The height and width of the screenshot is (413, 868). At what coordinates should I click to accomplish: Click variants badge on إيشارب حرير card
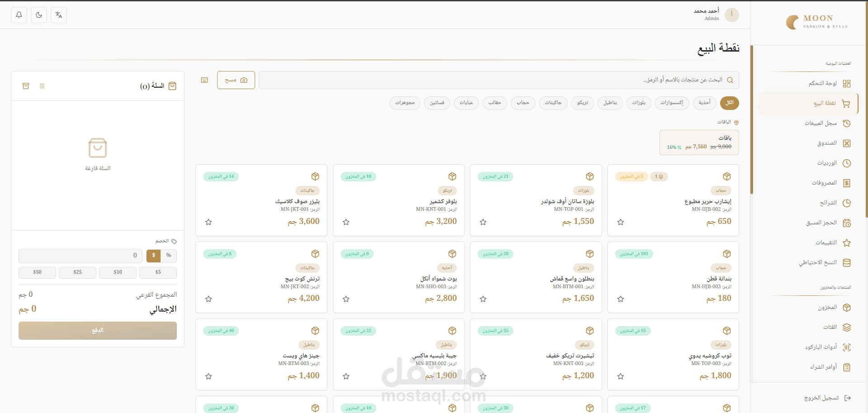click(659, 176)
